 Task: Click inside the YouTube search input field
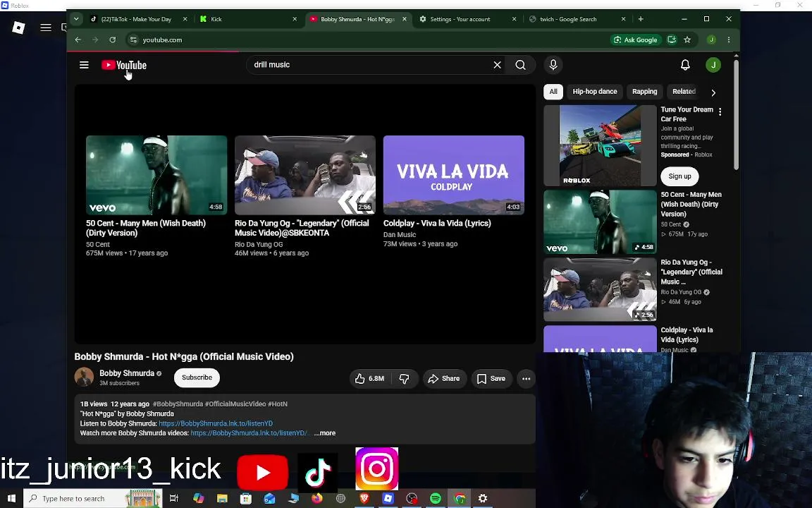[370, 65]
